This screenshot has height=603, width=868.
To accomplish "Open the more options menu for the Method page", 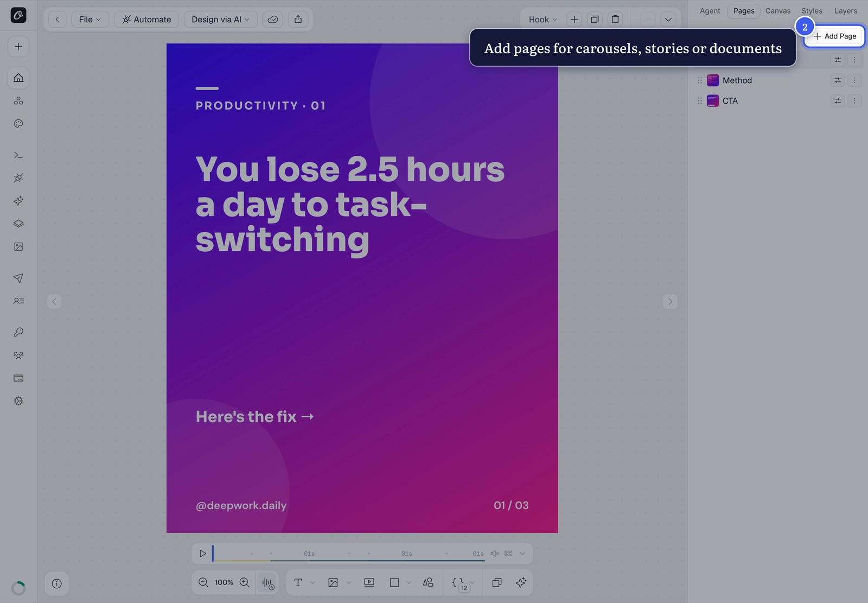I will (854, 80).
